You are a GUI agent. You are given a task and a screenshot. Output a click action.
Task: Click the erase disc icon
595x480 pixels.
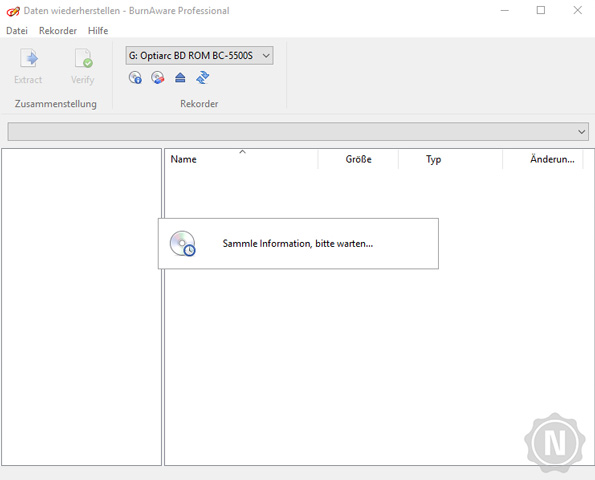[x=157, y=78]
